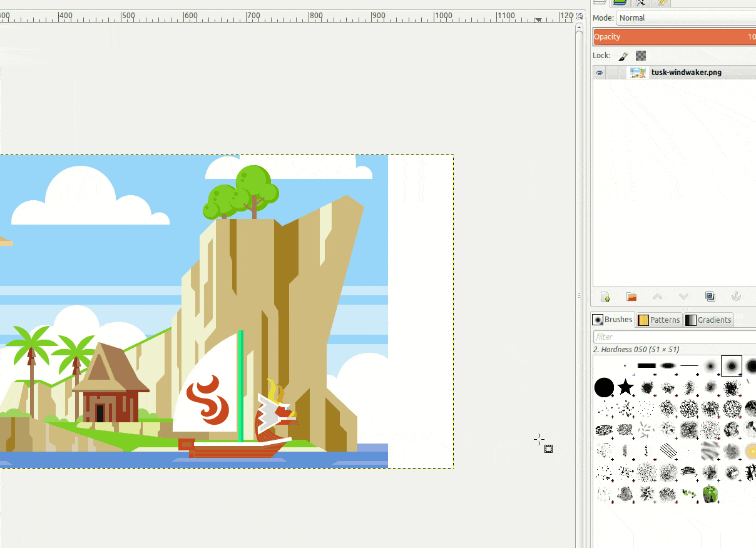This screenshot has width=756, height=548.
Task: Select the tiny single-pixel dot brush
Action: pyautogui.click(x=625, y=366)
